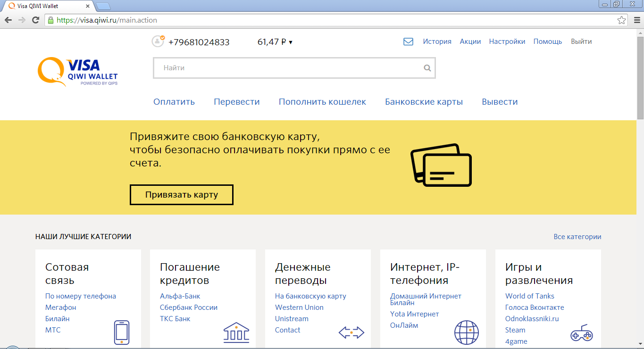Click the gamepad games category icon

click(x=582, y=332)
